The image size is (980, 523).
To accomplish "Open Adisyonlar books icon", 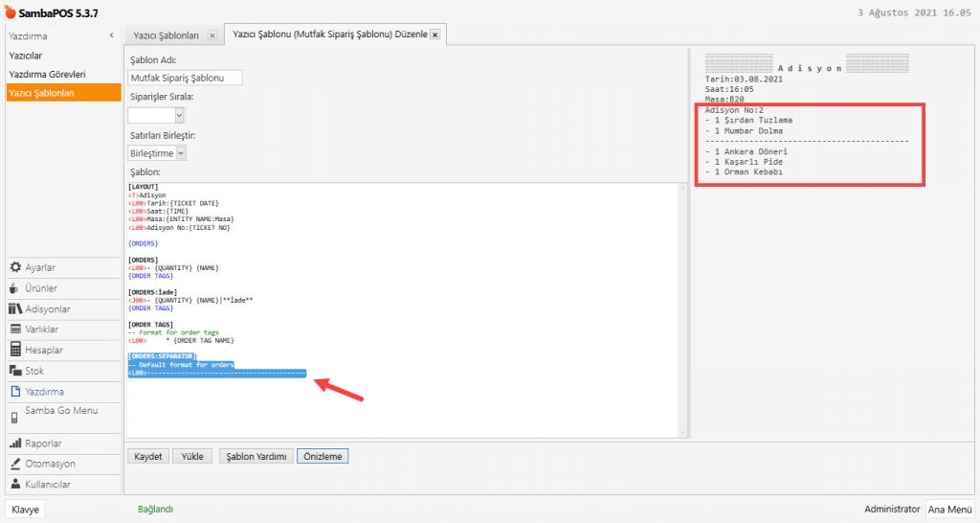I will point(15,309).
